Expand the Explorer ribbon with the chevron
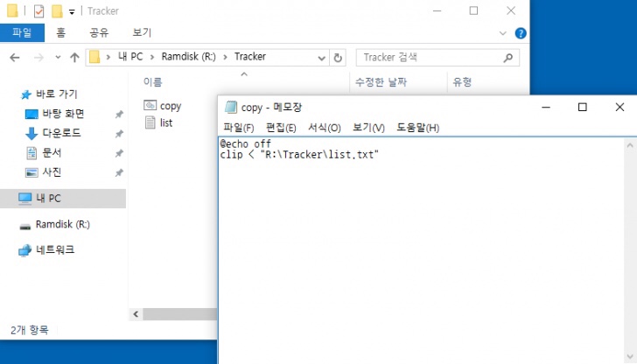The width and height of the screenshot is (637, 364). click(x=503, y=33)
